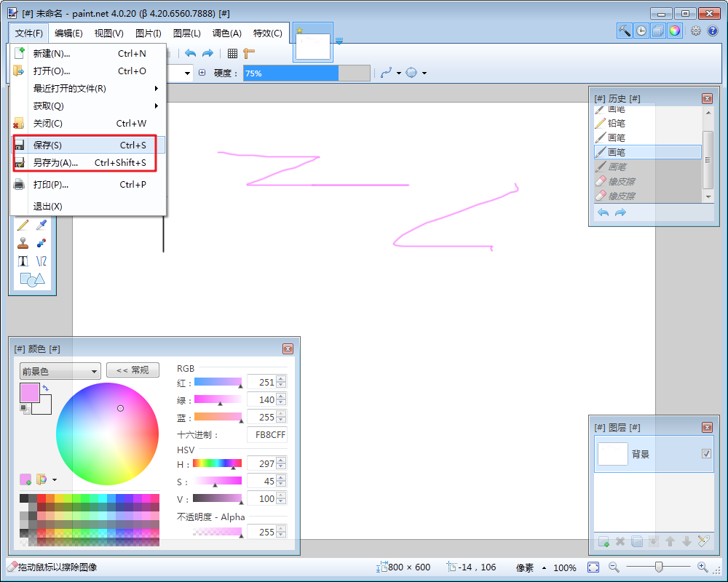
Task: Click 另存为(A)... in the File menu
Action: [55, 163]
